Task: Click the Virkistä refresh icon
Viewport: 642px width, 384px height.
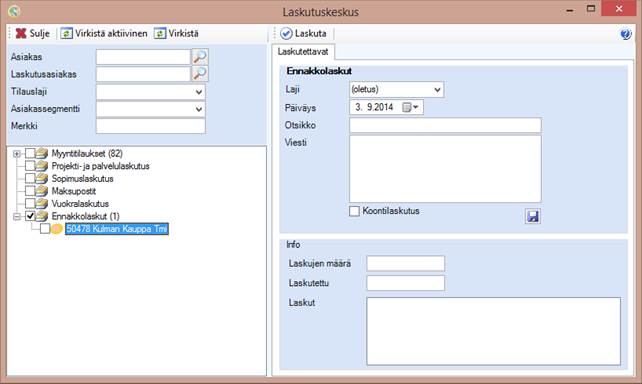Action: click(160, 34)
